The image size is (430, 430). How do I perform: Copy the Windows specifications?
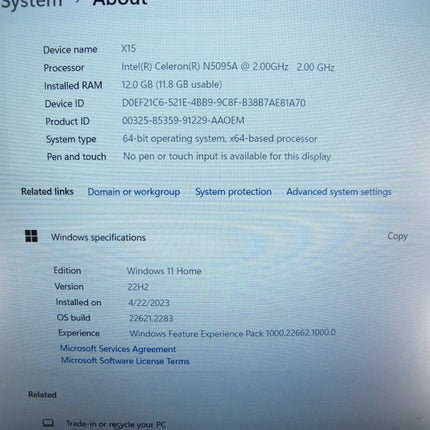point(397,236)
